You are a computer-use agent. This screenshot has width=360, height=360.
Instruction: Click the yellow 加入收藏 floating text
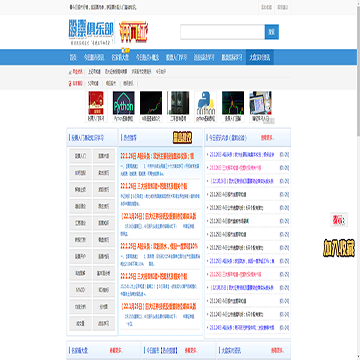[339, 248]
